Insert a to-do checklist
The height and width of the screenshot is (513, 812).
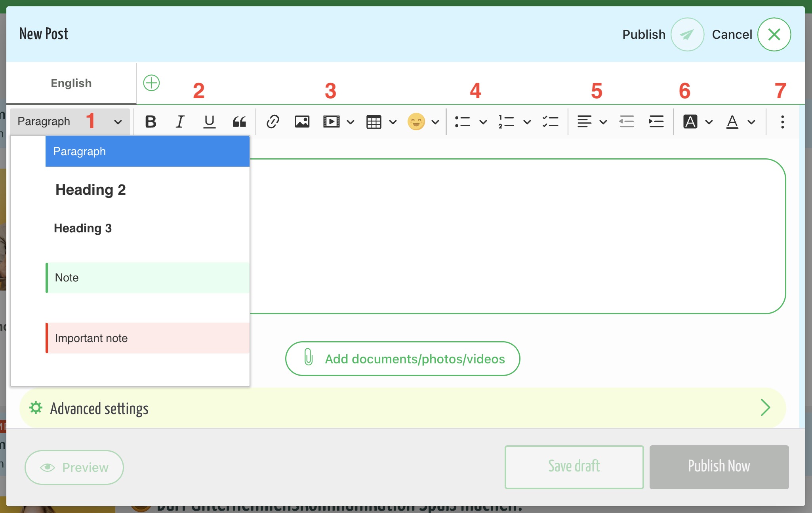pyautogui.click(x=550, y=122)
